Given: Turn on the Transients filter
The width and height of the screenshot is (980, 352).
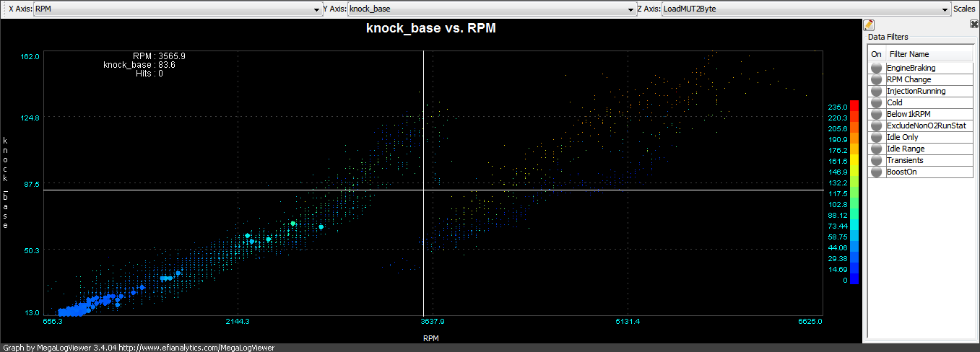Looking at the screenshot, I should tap(876, 160).
